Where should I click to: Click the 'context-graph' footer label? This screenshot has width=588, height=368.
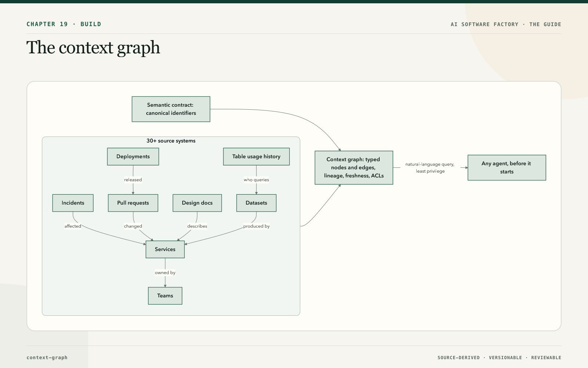tap(47, 357)
